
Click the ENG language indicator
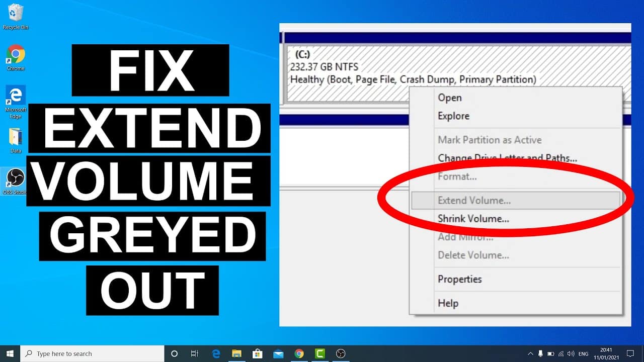(584, 353)
